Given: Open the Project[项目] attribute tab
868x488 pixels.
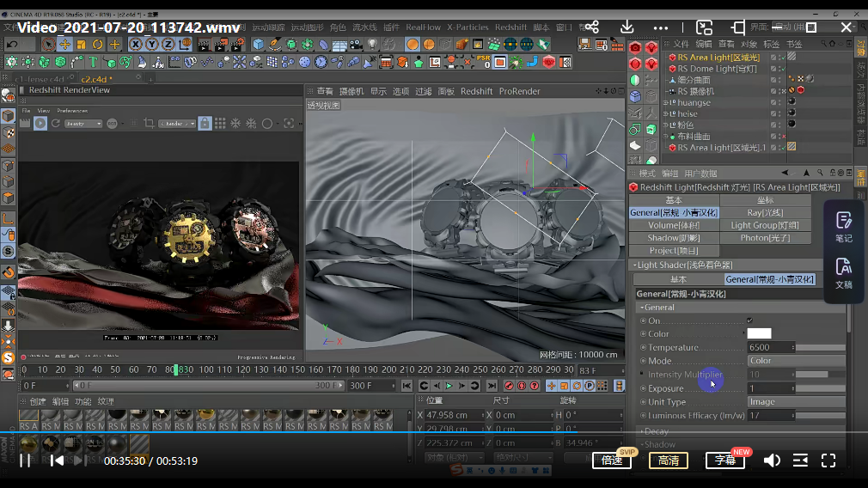Looking at the screenshot, I should pyautogui.click(x=674, y=251).
